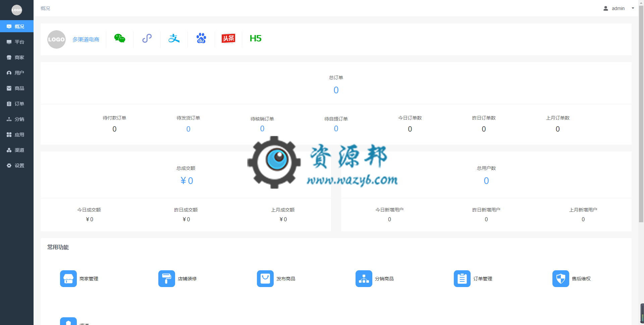Image resolution: width=644 pixels, height=325 pixels.
Task: Click the 今日新增用户 label
Action: (x=389, y=210)
